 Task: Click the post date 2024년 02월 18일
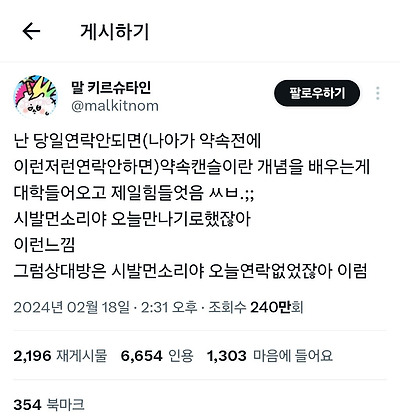pos(71,307)
